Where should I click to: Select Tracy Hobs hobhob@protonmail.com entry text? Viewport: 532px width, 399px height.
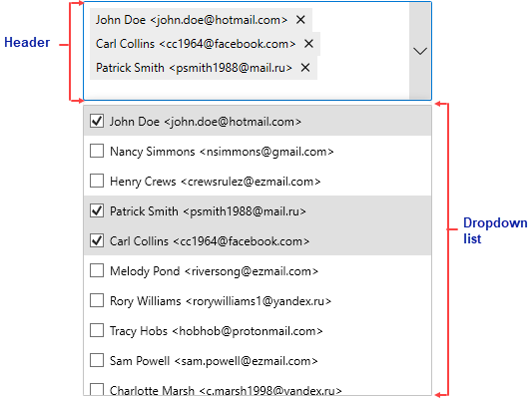(217, 331)
